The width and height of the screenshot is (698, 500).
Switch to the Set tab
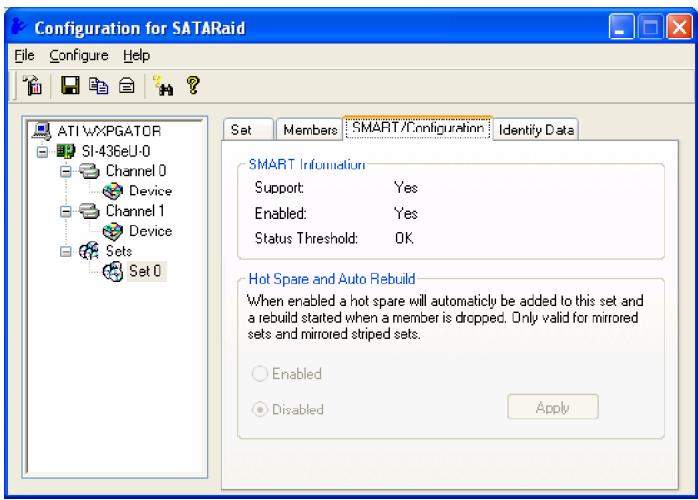tap(248, 130)
